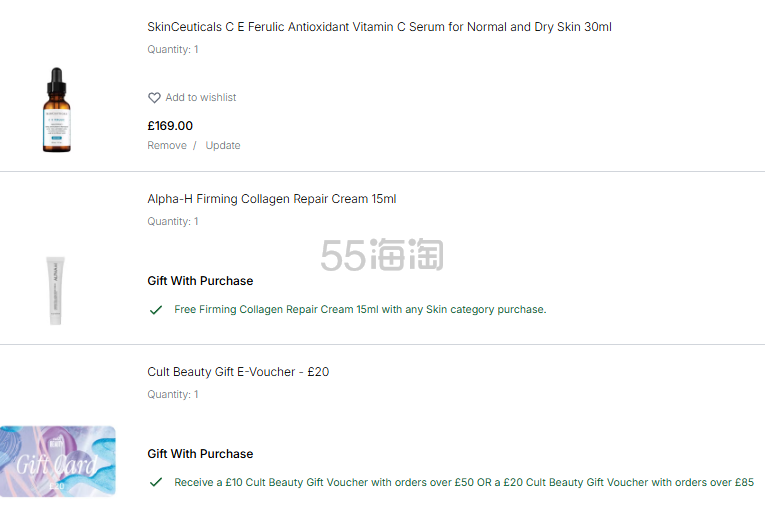Click the green checkmark beside the voucher offer
This screenshot has height=509, width=765.
[156, 482]
